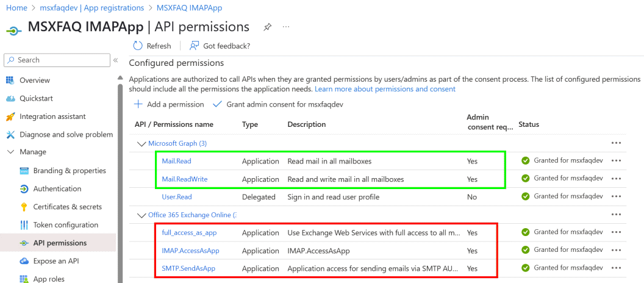Select Branding & properties menu item
Image resolution: width=644 pixels, height=283 pixels.
[x=69, y=171]
